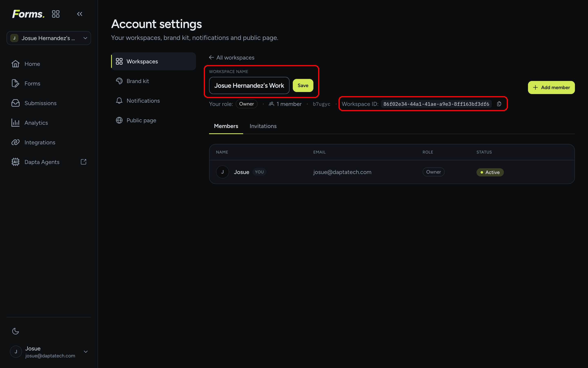
Task: Click the Active status badge
Action: click(x=490, y=172)
